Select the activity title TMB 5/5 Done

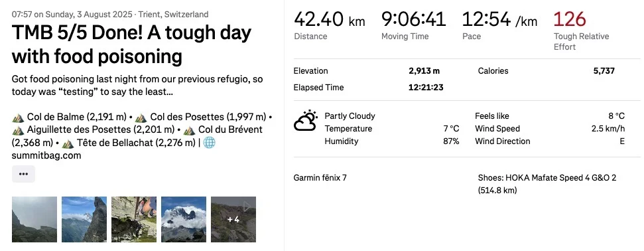[131, 44]
